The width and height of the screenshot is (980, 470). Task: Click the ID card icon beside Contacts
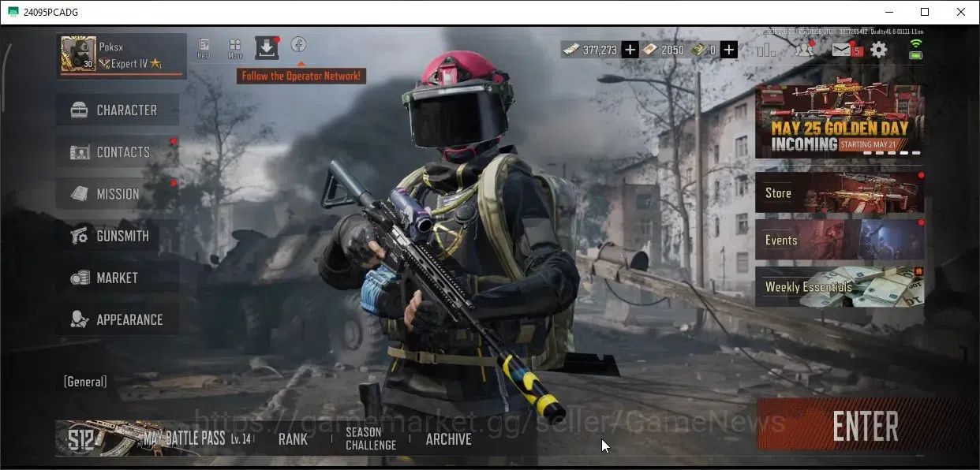tap(79, 152)
